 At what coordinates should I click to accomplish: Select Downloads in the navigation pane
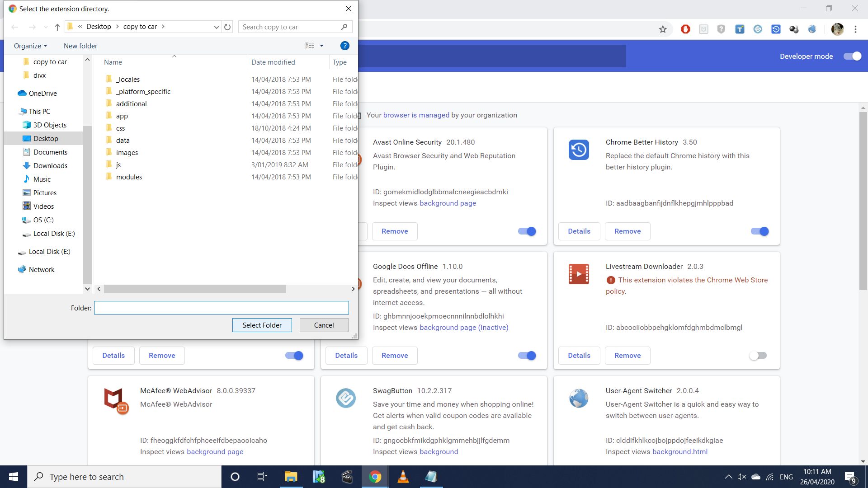(50, 166)
